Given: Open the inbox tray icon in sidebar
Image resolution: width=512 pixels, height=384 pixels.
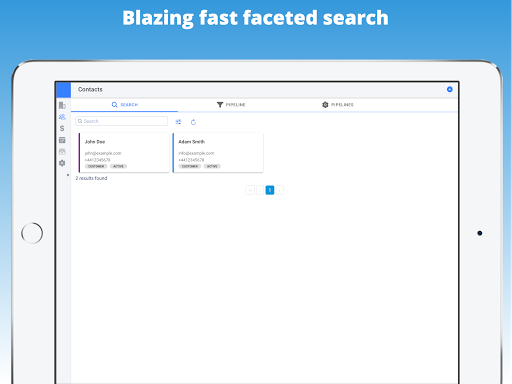Looking at the screenshot, I should pyautogui.click(x=62, y=152).
